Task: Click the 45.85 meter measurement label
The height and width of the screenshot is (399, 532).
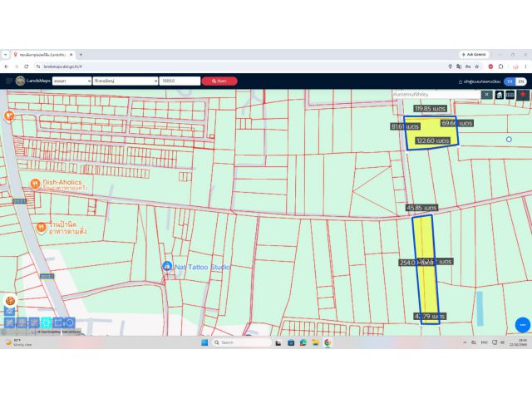Action: pos(421,208)
